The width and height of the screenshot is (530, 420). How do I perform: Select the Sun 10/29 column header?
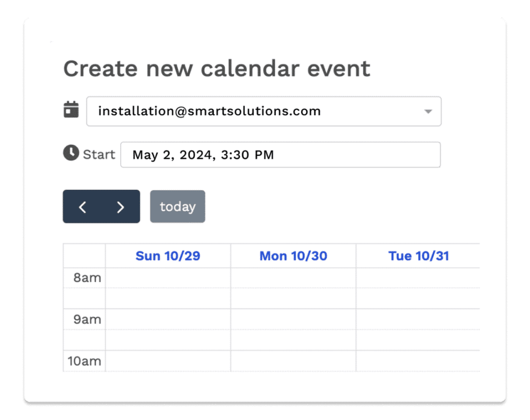coord(168,256)
